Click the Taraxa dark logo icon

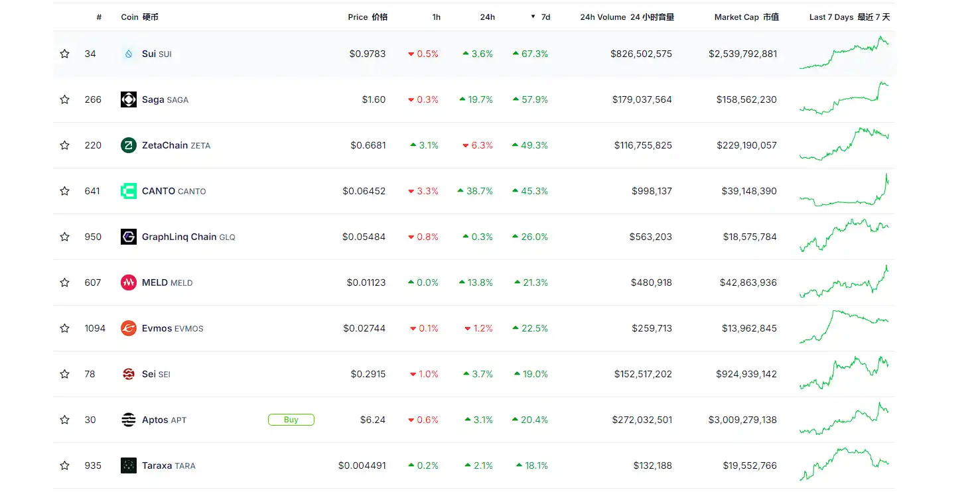click(x=128, y=465)
